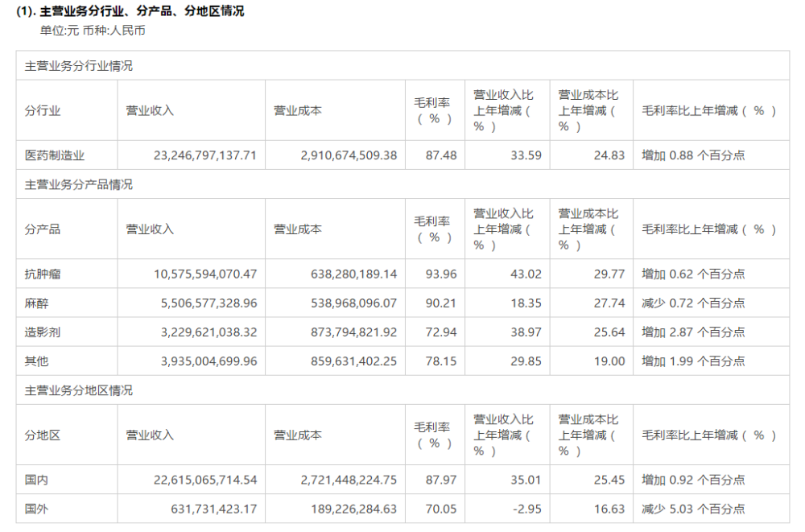Click cost value 189,226,284.63
The width and height of the screenshot is (805, 532).
click(353, 509)
